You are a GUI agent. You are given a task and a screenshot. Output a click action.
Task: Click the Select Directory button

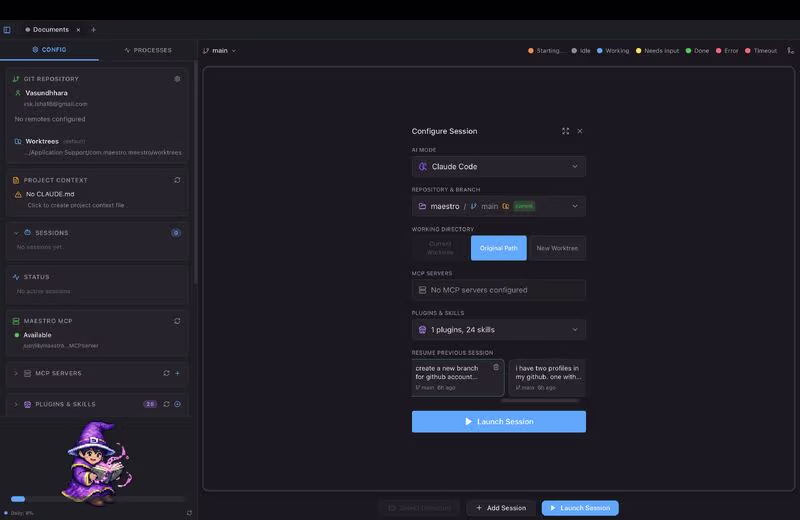419,508
